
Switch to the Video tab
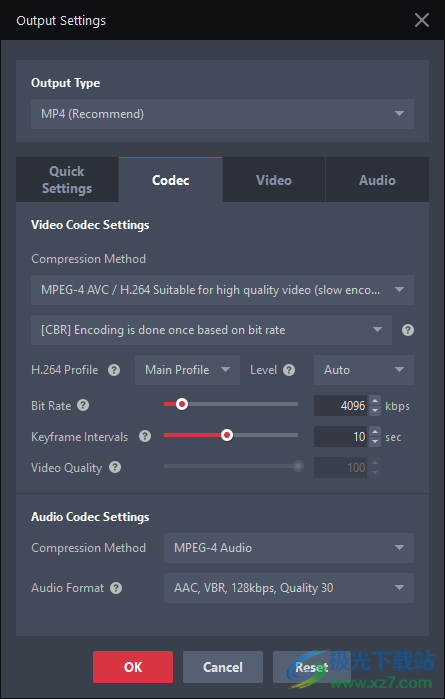(x=274, y=180)
